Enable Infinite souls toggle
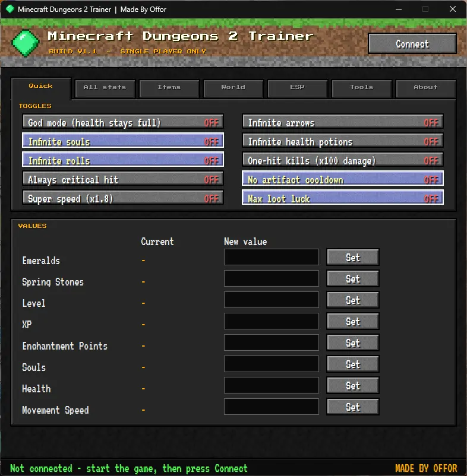 point(123,141)
